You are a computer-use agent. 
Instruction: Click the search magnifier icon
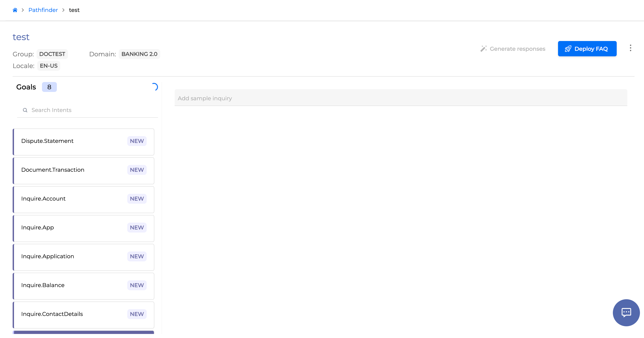[25, 110]
